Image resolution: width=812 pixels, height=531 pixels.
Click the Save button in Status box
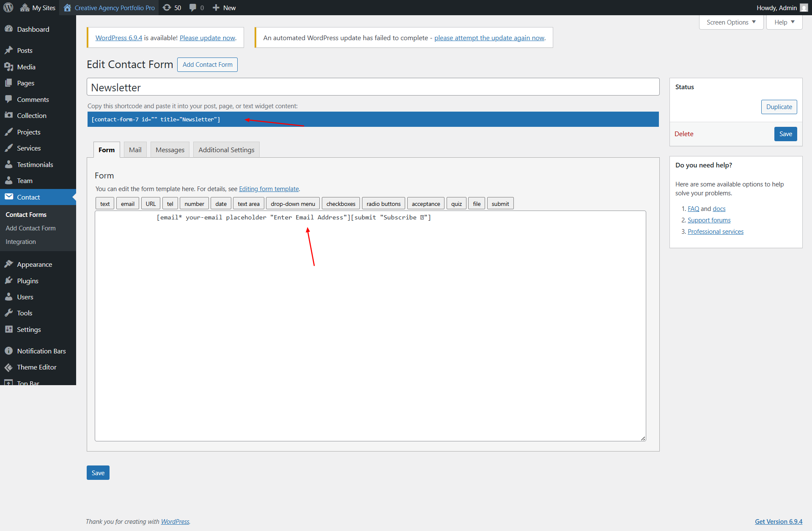[x=785, y=134]
